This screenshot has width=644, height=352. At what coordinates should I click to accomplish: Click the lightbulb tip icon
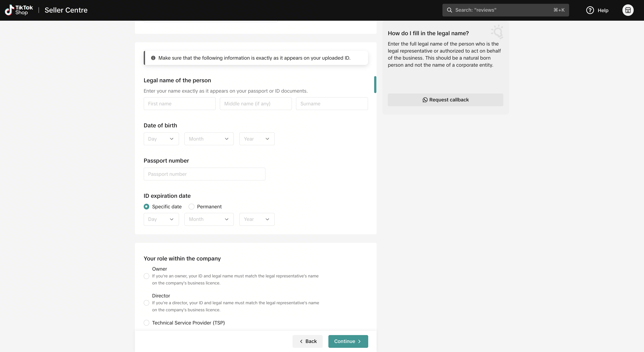pyautogui.click(x=497, y=32)
